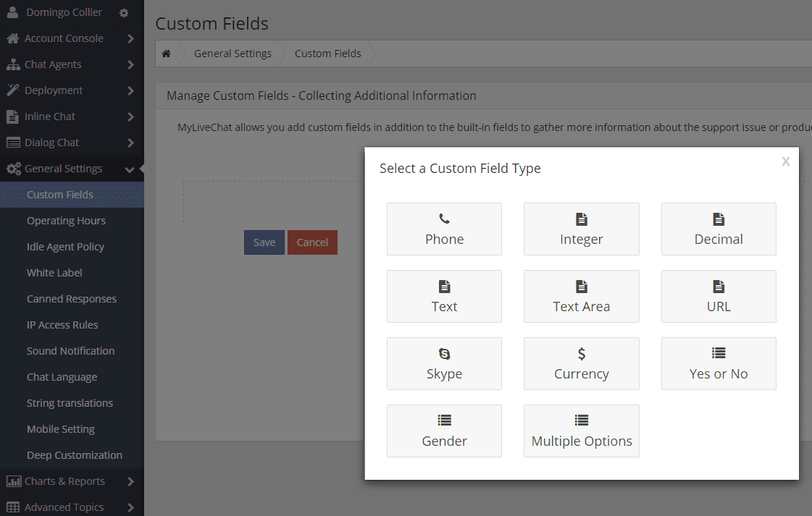Pick the Currency custom field type
This screenshot has width=812, height=516.
point(581,363)
